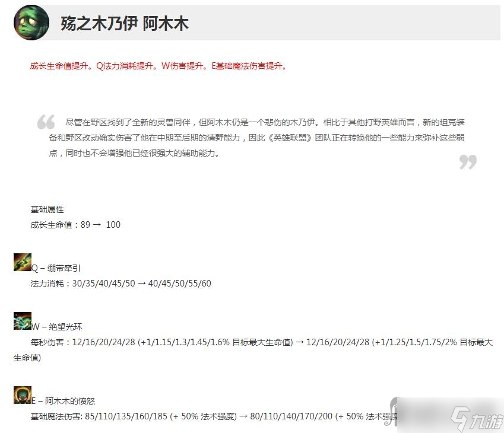This screenshot has width=504, height=433.
Task: Click the 基础魔法伤害 85/110/135/160/185 line
Action: [x=214, y=416]
